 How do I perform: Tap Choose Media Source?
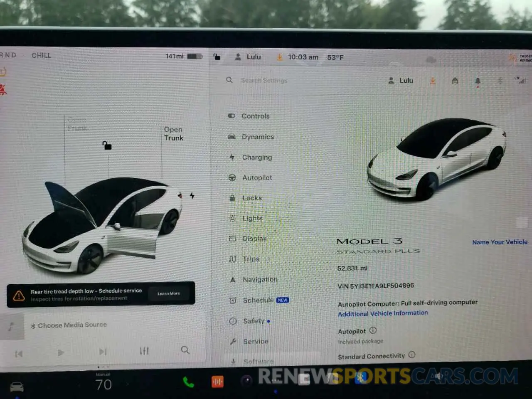click(x=69, y=325)
